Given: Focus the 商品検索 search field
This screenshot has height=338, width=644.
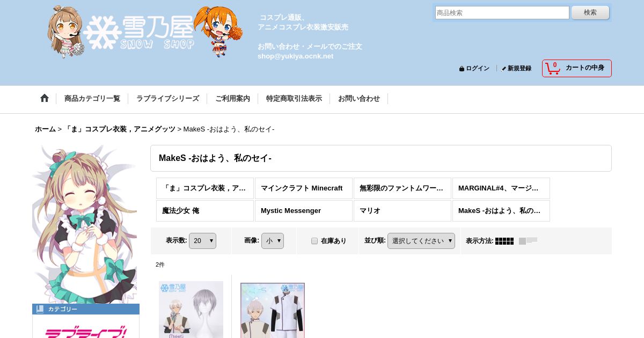Looking at the screenshot, I should pos(502,12).
